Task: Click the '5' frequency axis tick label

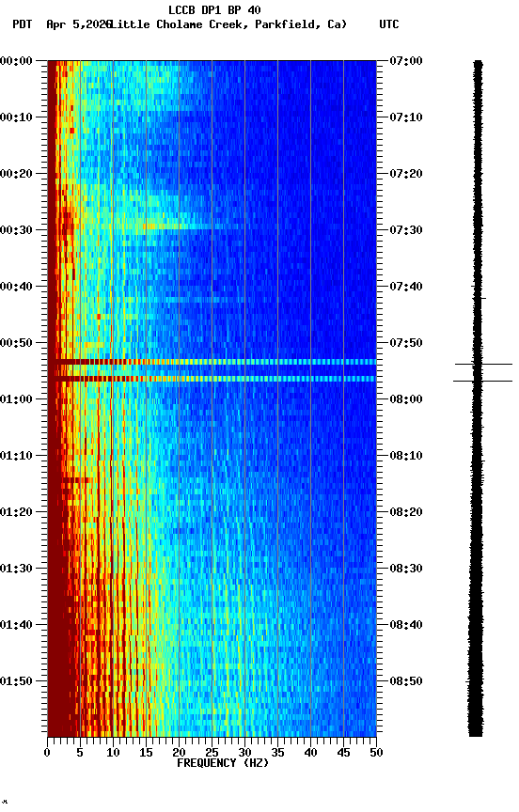Action: [80, 753]
